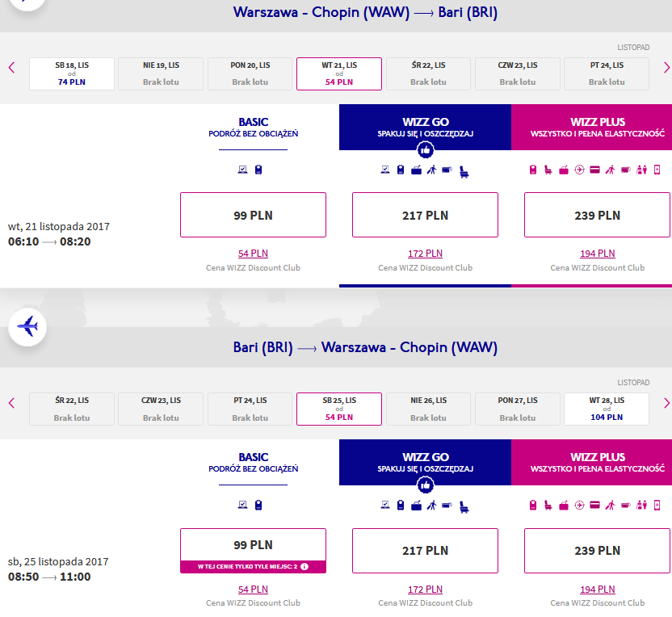
Task: Show earlier outbound dates with left arrow
Action: (x=11, y=68)
